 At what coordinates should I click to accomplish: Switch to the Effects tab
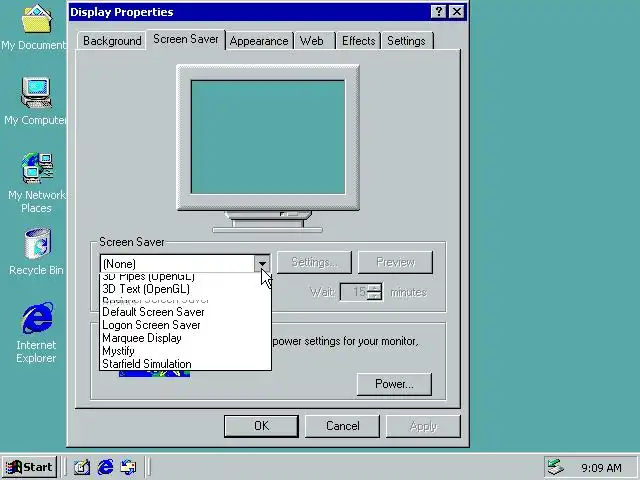point(358,41)
